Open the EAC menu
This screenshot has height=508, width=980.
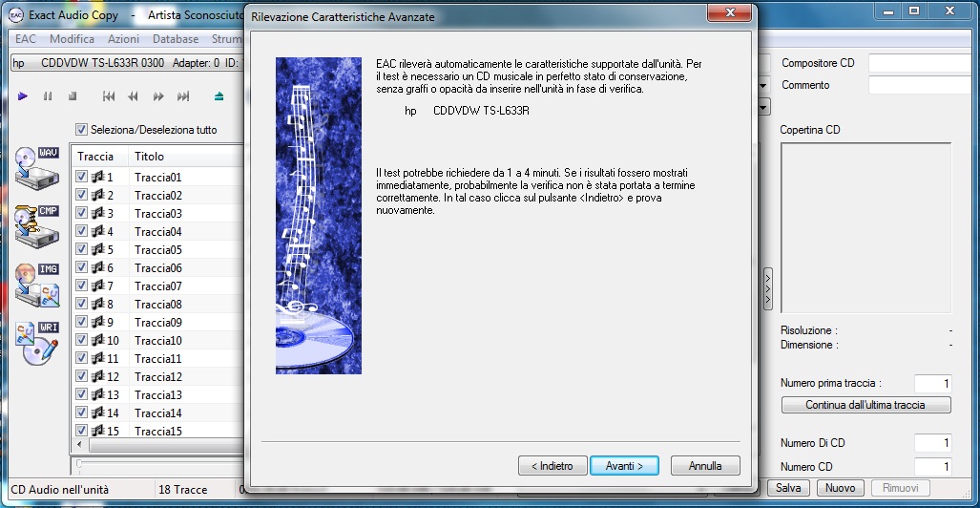tap(26, 39)
